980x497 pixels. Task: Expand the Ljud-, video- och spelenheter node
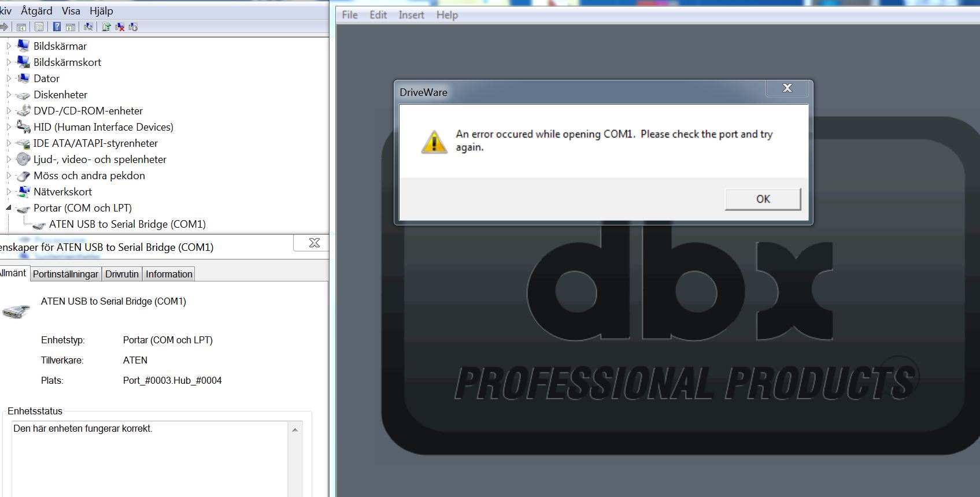pyautogui.click(x=9, y=159)
